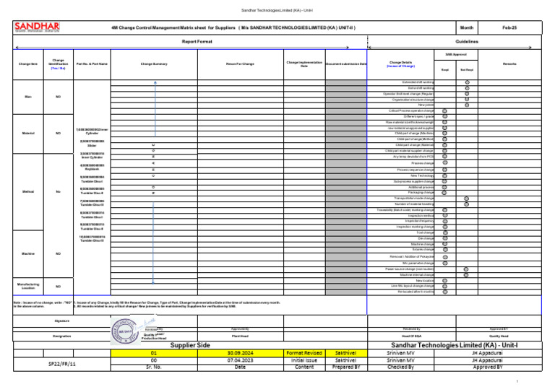Screen dimensions: 555x392
Task: Click the 'Change Implementation Date' column header
Action: pos(304,64)
